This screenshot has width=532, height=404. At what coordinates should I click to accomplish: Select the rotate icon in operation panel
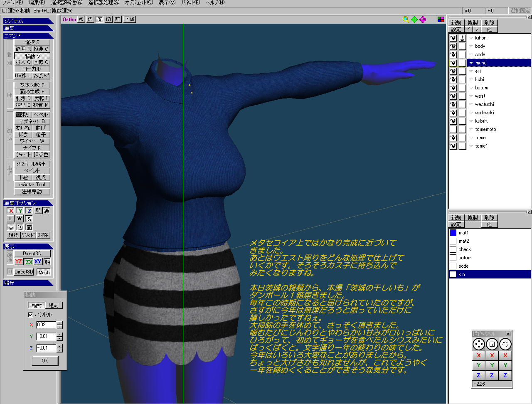click(505, 344)
